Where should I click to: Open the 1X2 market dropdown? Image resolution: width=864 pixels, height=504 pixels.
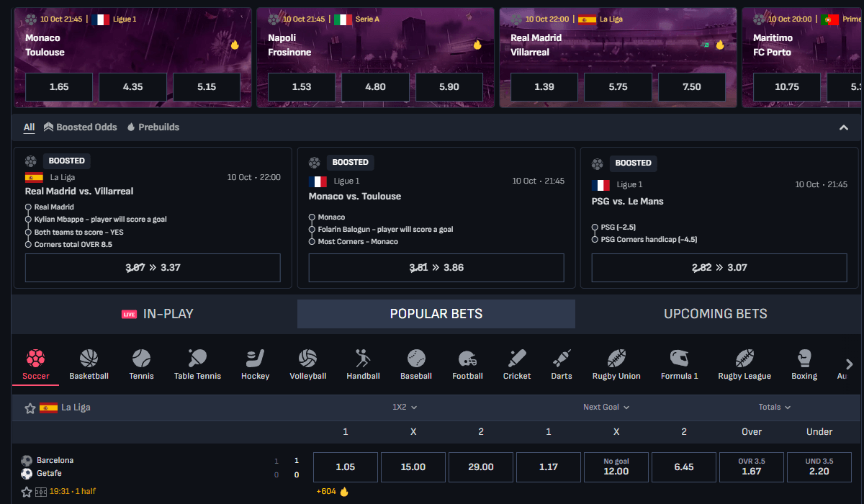[x=405, y=407]
